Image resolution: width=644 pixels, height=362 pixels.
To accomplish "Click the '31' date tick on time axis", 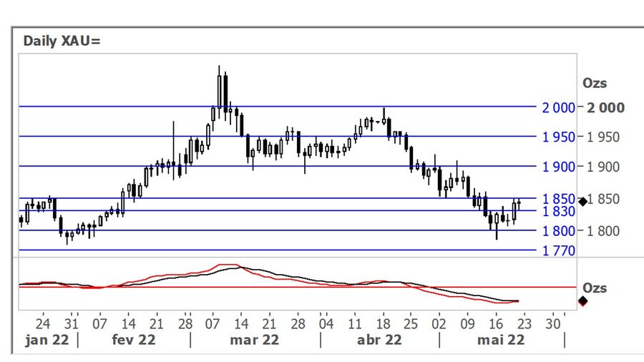I will coord(72,324).
